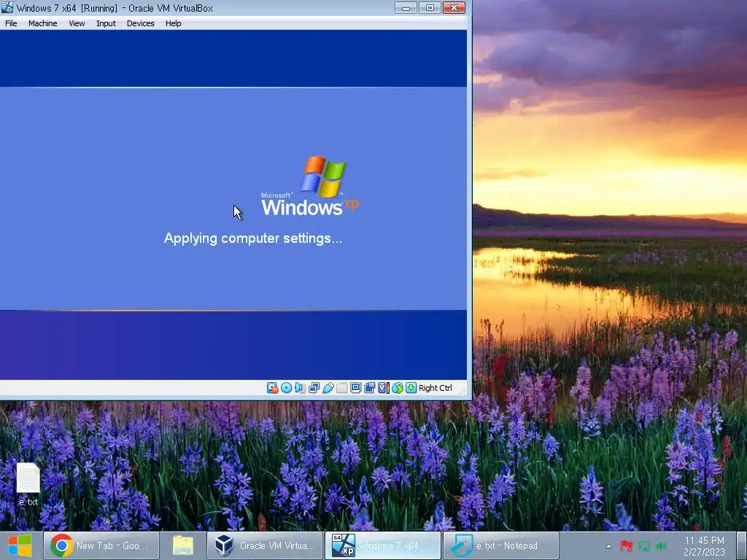
Task: Open the Windows Start button
Action: pos(20,545)
